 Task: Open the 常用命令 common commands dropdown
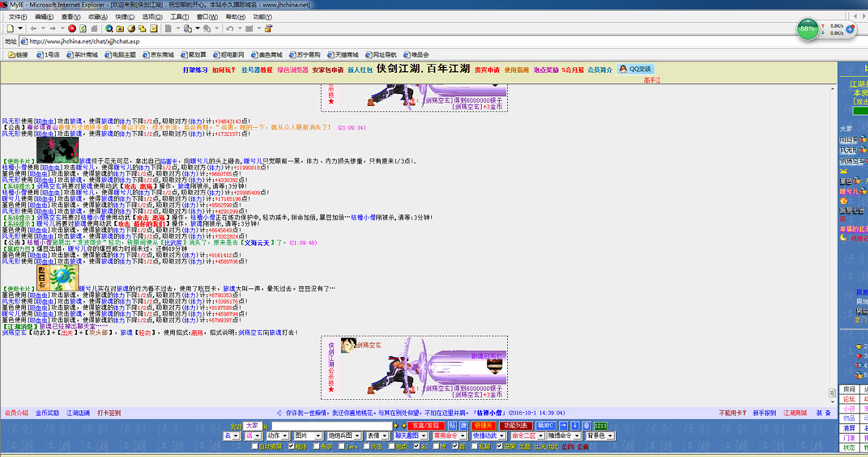pos(449,436)
